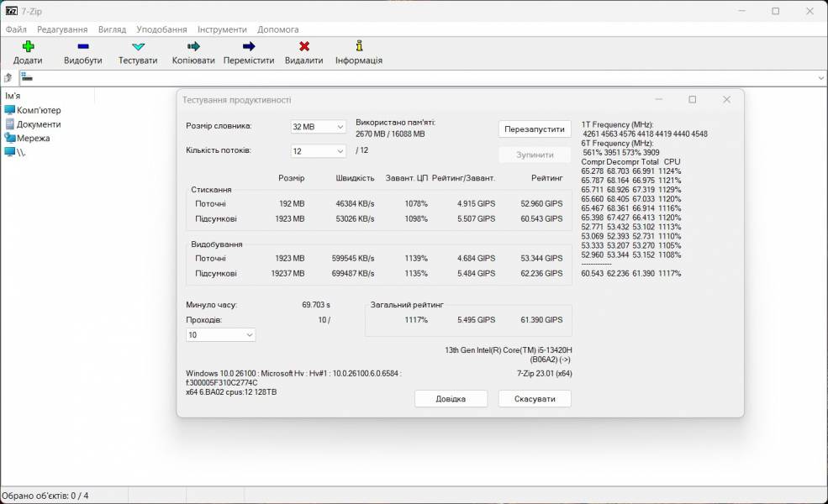Click the Комп'ютер icon in the sidebar
This screenshot has width=828, height=504.
click(11, 110)
